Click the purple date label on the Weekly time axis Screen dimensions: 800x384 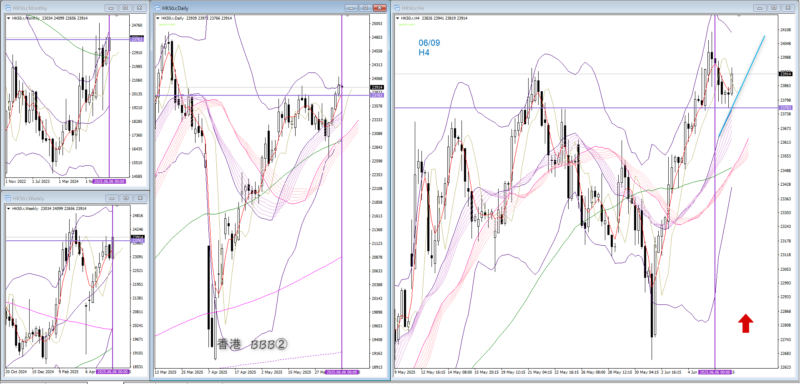(x=112, y=372)
